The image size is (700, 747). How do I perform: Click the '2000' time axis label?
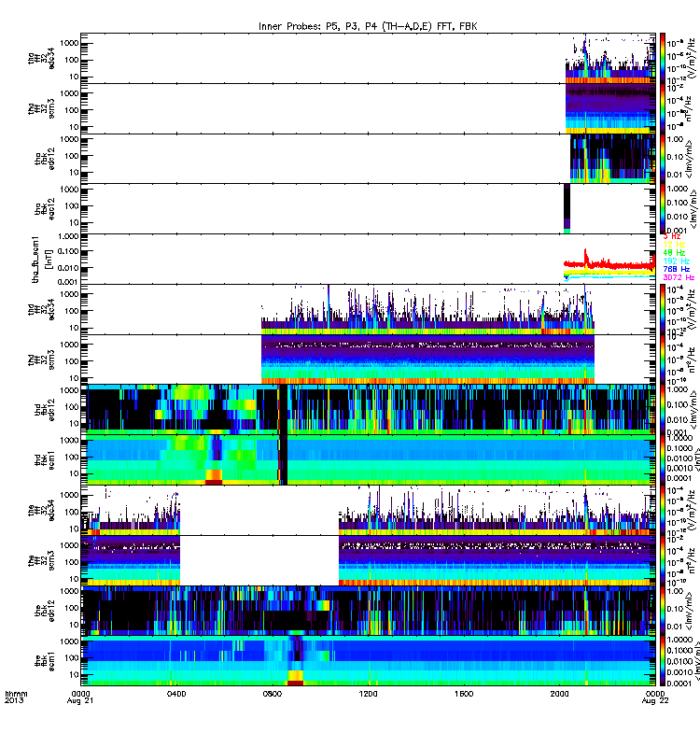tap(559, 694)
